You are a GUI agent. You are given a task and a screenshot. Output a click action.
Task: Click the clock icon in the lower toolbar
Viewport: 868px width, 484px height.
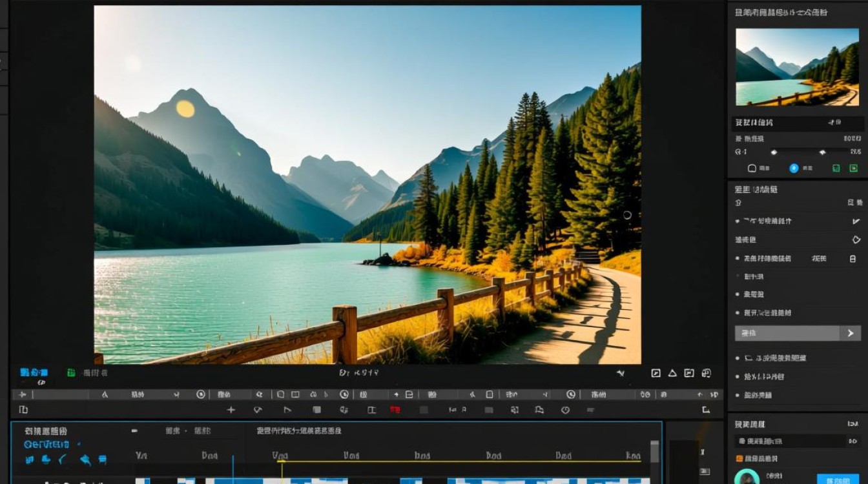pyautogui.click(x=566, y=410)
